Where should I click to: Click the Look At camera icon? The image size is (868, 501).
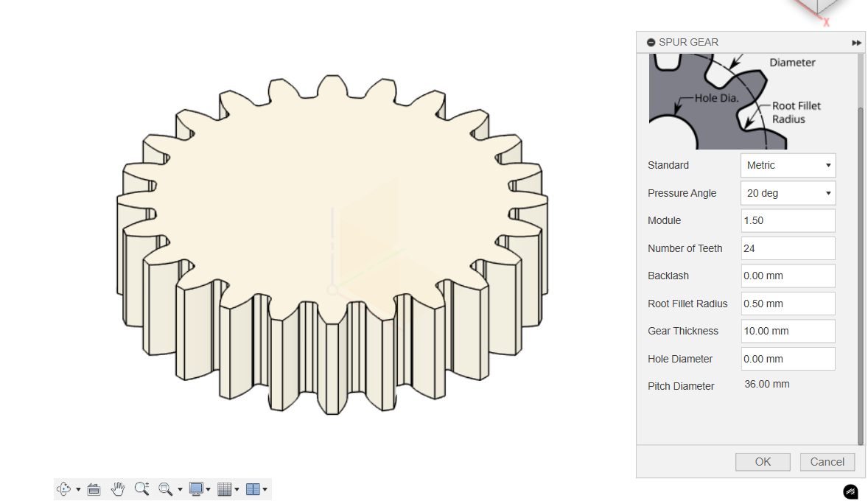pyautogui.click(x=94, y=489)
